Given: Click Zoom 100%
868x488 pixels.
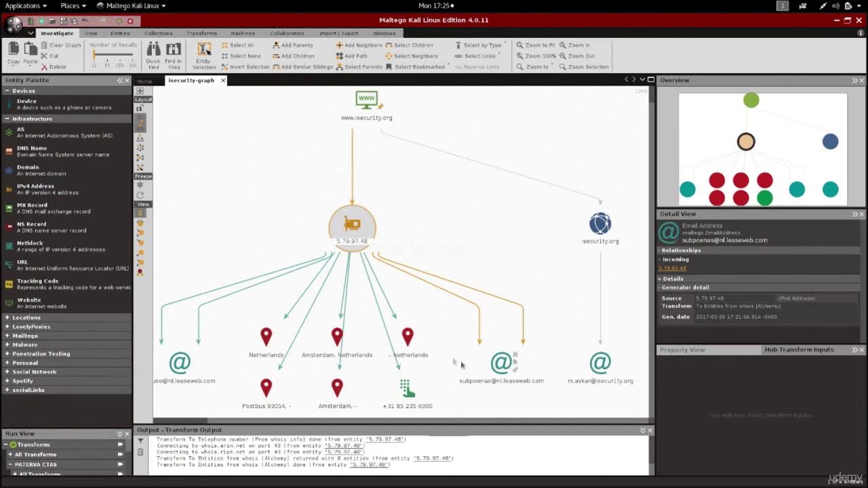Looking at the screenshot, I should [x=536, y=56].
